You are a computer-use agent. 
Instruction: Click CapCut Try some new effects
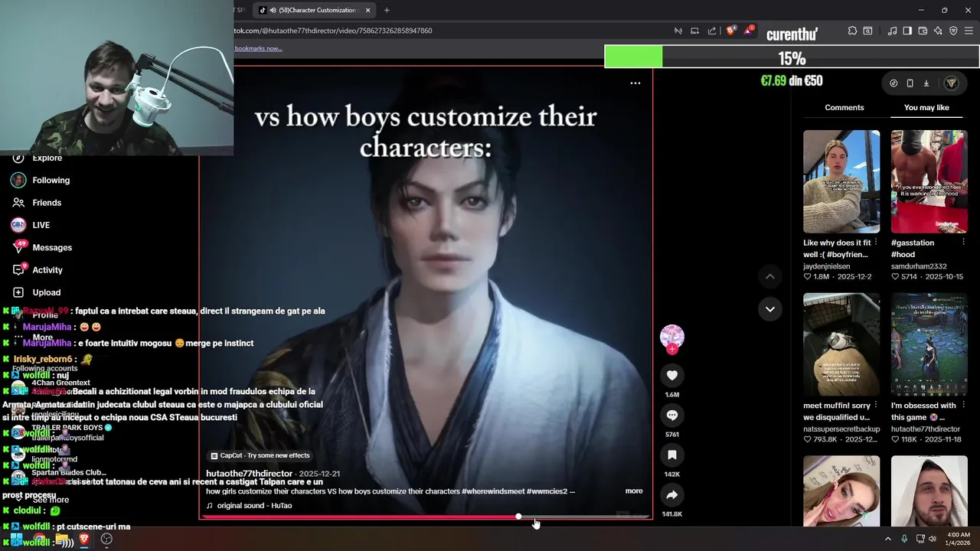pos(260,455)
